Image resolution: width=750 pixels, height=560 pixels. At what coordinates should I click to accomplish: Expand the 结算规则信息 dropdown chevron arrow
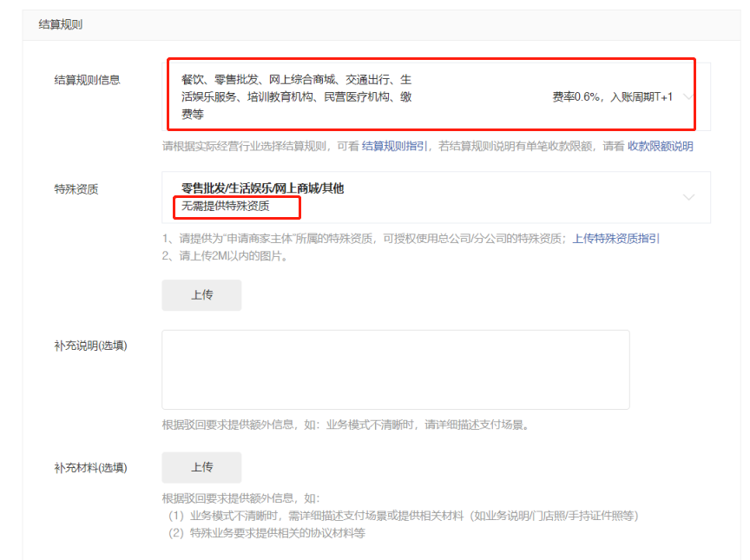tap(687, 97)
